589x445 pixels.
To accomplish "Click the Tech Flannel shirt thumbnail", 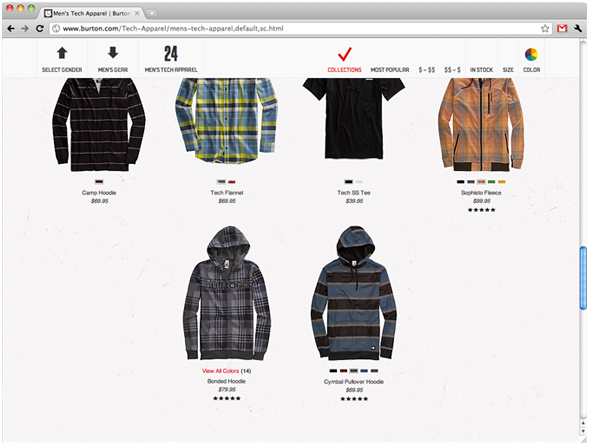I will (227, 121).
